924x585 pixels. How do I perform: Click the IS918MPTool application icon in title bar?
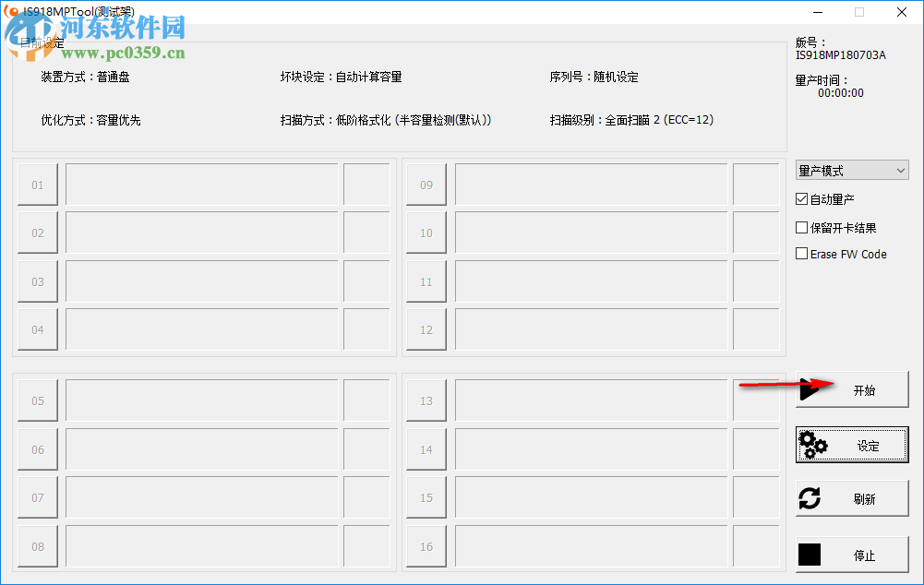[x=11, y=12]
